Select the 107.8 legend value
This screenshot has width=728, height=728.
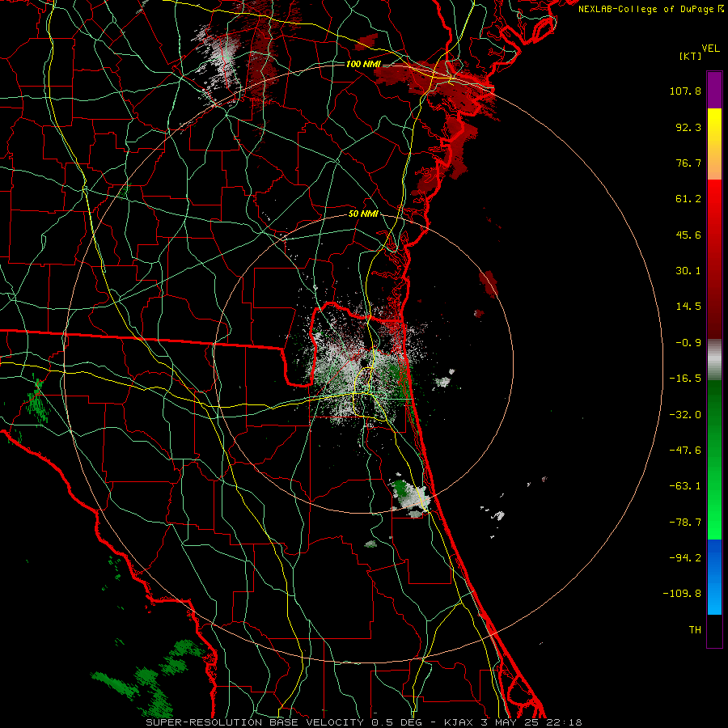[x=685, y=91]
